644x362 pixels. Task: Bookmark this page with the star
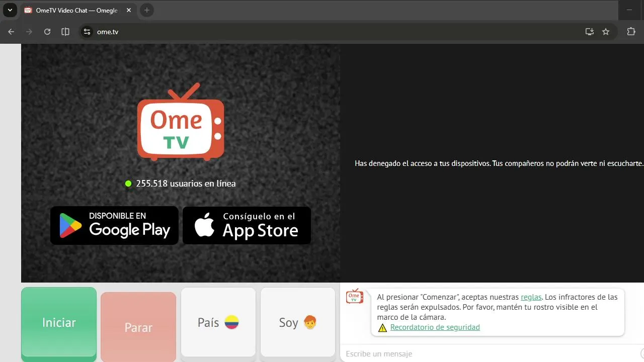tap(606, 32)
